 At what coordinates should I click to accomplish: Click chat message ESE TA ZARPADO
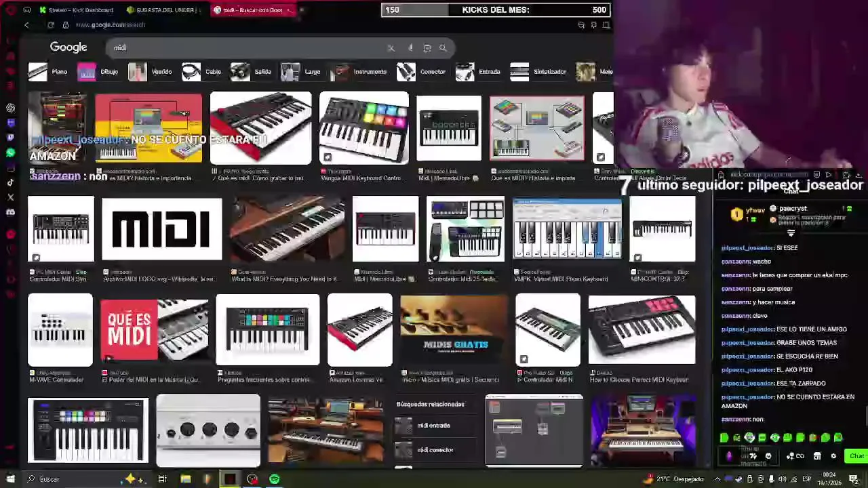[801, 384]
